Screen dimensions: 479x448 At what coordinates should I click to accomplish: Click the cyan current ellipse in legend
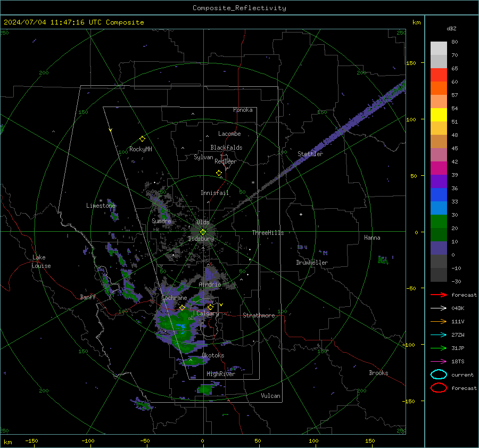[x=439, y=374]
